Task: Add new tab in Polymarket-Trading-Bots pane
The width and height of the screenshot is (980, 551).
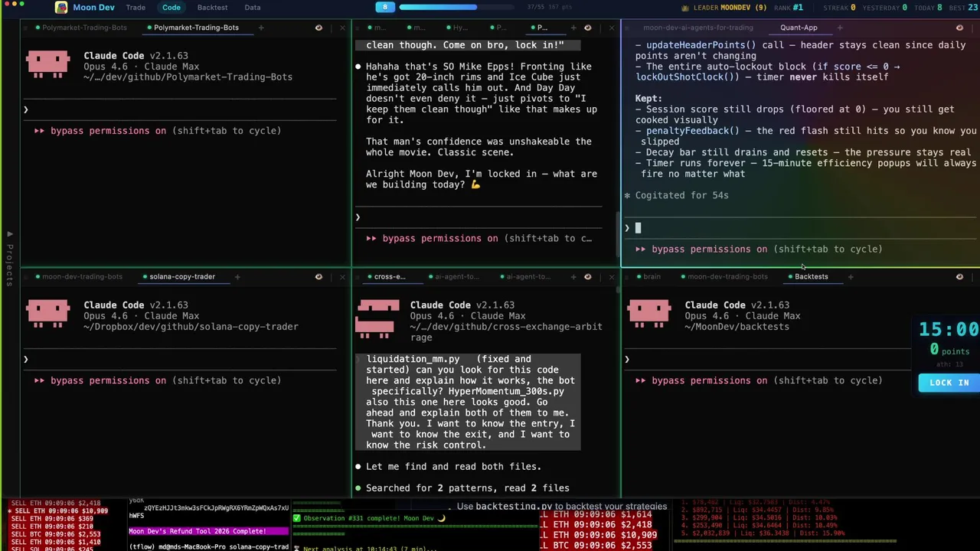Action: (x=261, y=28)
